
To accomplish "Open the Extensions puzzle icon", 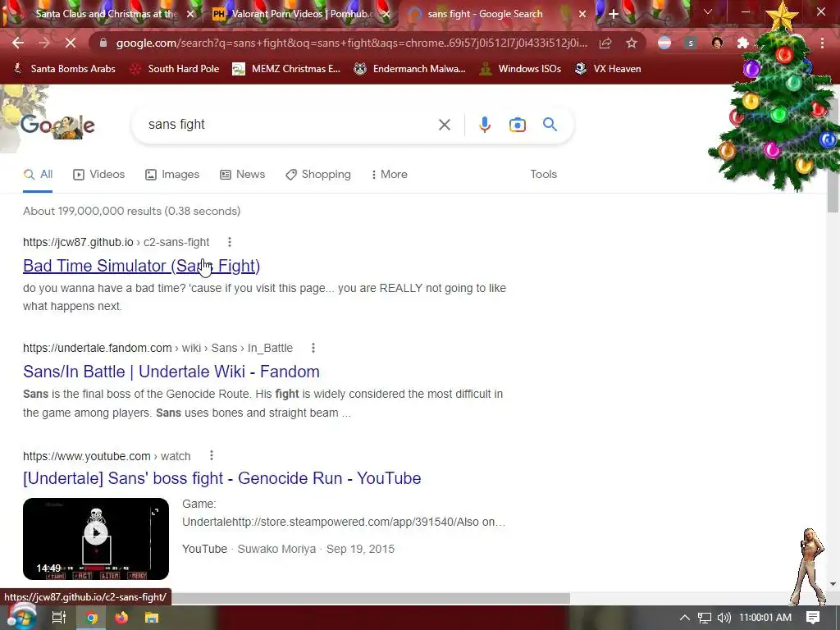I will tap(743, 43).
